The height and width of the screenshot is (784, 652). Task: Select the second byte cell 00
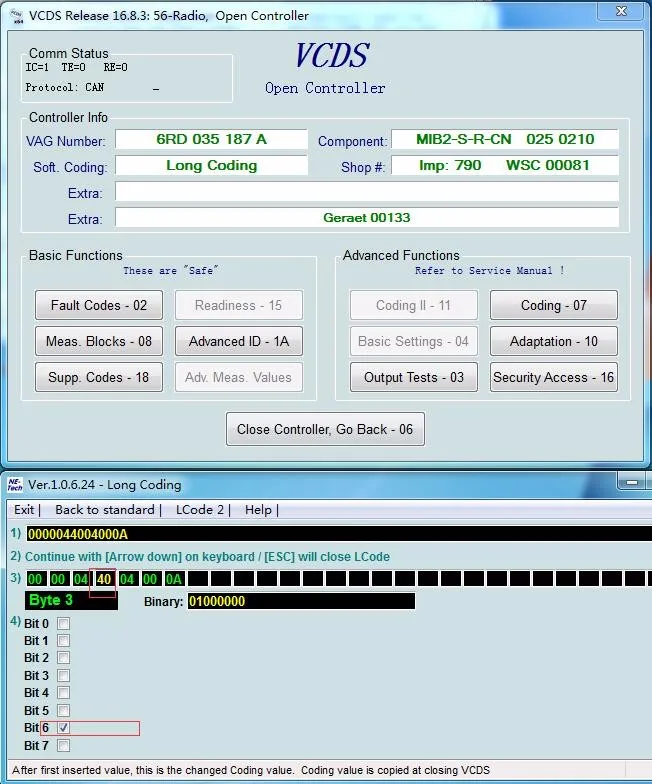[58, 579]
